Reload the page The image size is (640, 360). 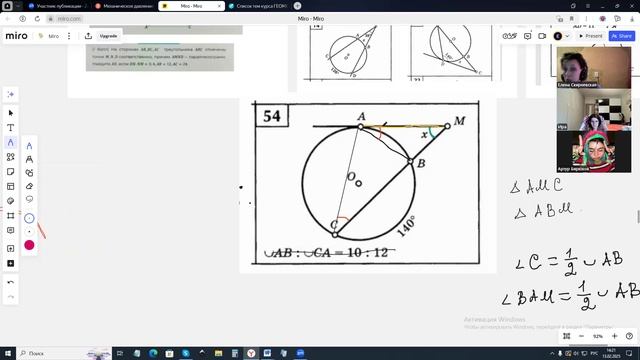pyautogui.click(x=37, y=19)
